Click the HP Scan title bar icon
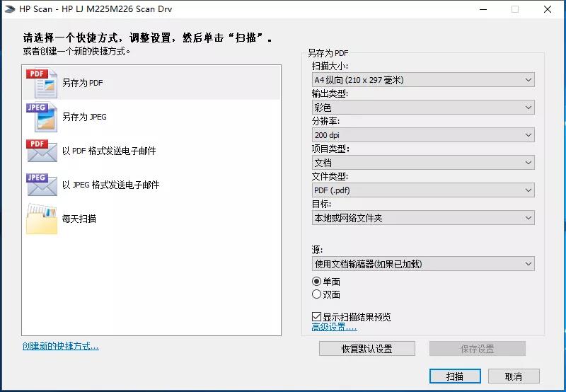This screenshot has width=566, height=392. pos(8,9)
